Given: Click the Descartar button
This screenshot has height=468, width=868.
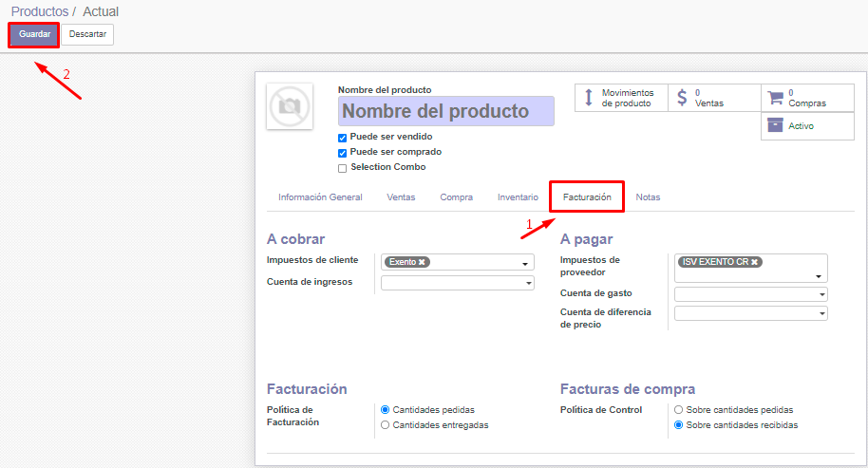Looking at the screenshot, I should pyautogui.click(x=87, y=34).
